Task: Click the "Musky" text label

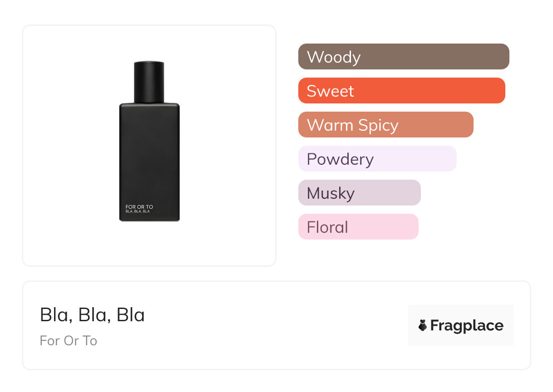Action: (331, 193)
